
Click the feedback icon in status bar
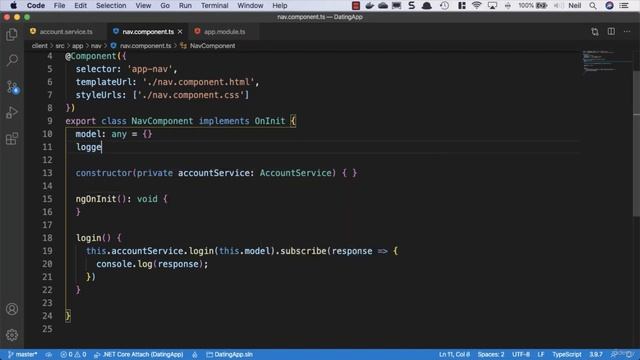coord(614,354)
